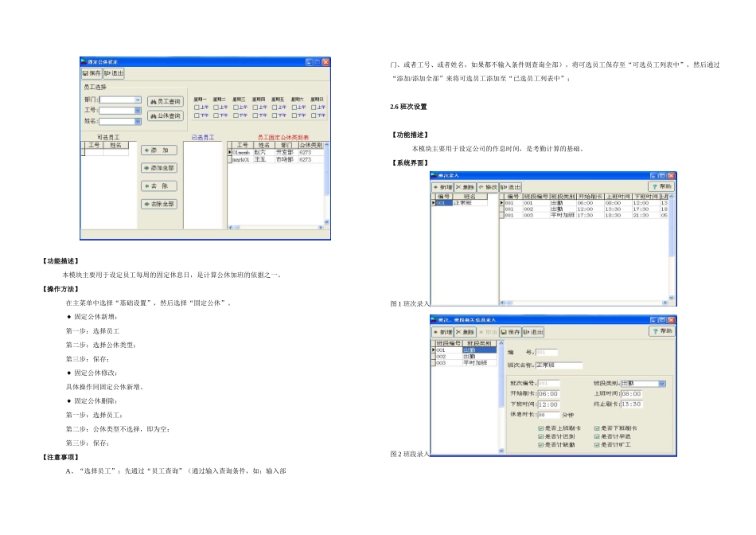This screenshot has height=535, width=756.
Task: Click the 添加 button
Action: coord(159,150)
